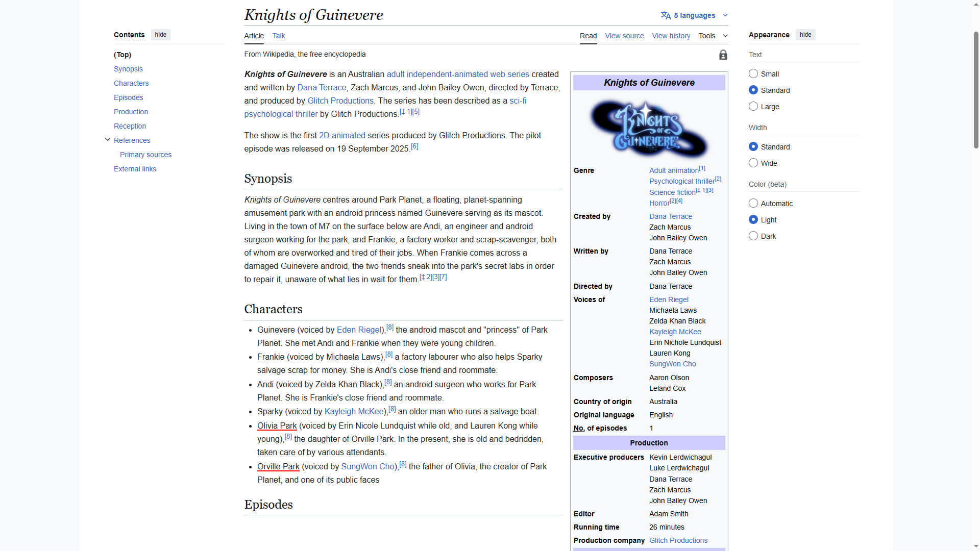
Task: Select Large text size option
Action: click(753, 107)
